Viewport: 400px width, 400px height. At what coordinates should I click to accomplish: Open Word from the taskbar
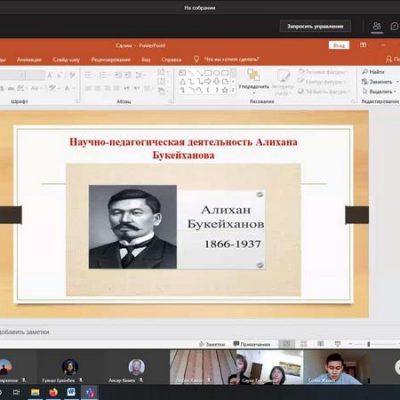pyautogui.click(x=71, y=392)
